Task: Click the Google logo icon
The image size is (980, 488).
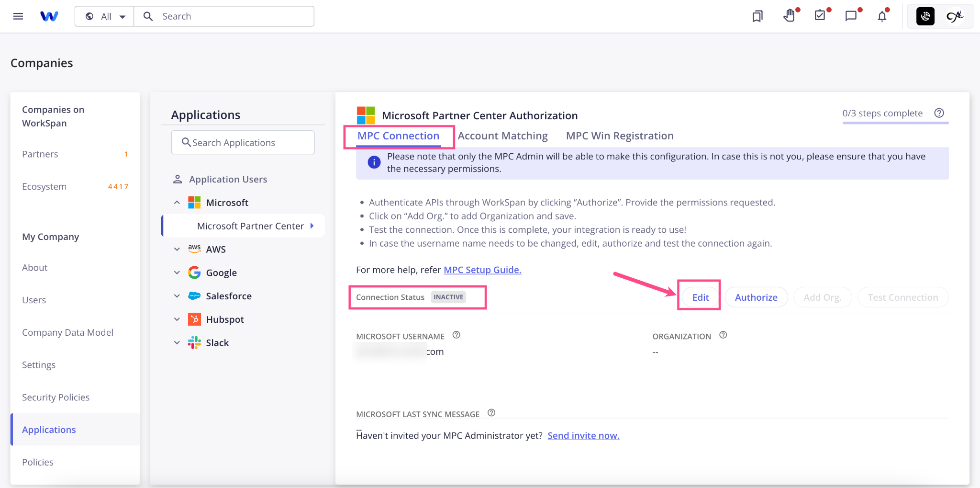Action: point(194,272)
